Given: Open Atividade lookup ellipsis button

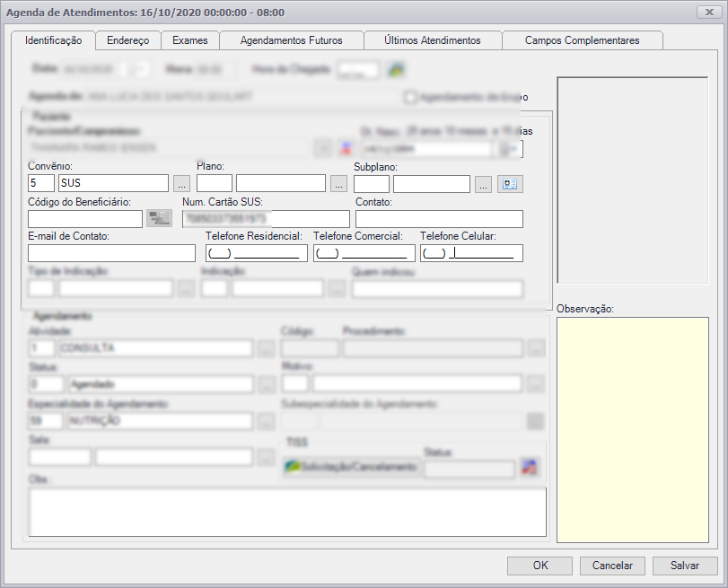Looking at the screenshot, I should 266,348.
